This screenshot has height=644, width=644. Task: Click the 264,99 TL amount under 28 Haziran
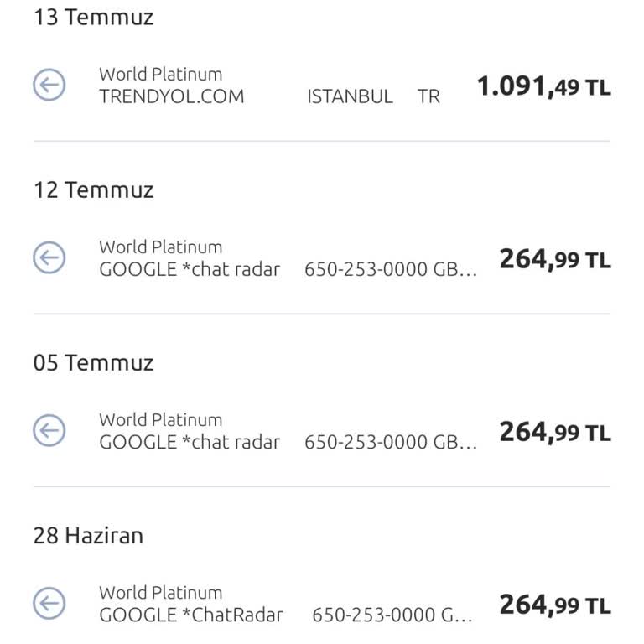(x=554, y=605)
